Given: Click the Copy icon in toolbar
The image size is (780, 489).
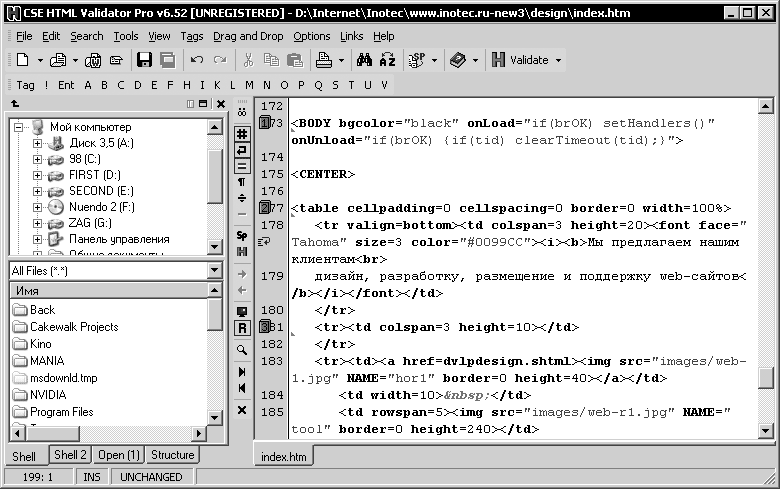Looking at the screenshot, I should (x=271, y=60).
